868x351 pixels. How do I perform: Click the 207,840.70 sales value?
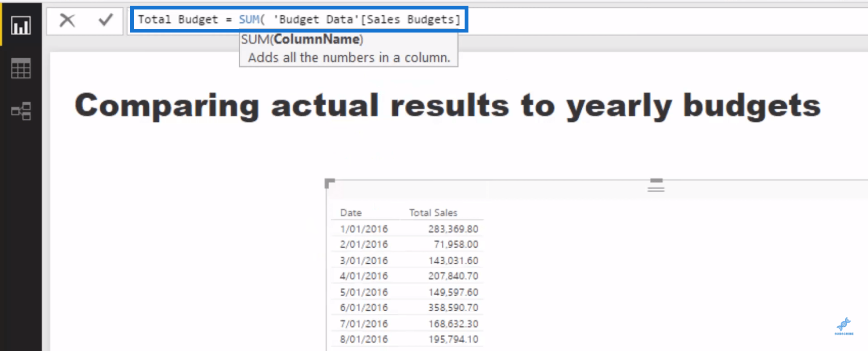tap(453, 276)
